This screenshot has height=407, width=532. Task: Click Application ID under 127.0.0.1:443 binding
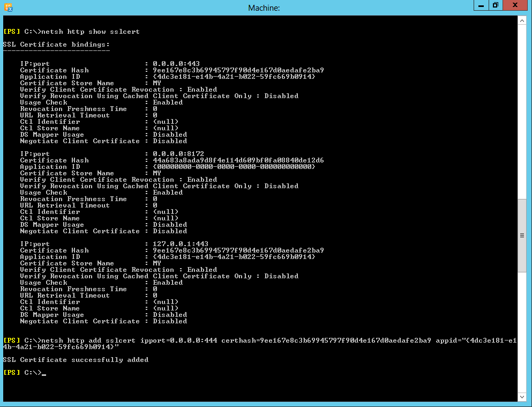(x=234, y=257)
